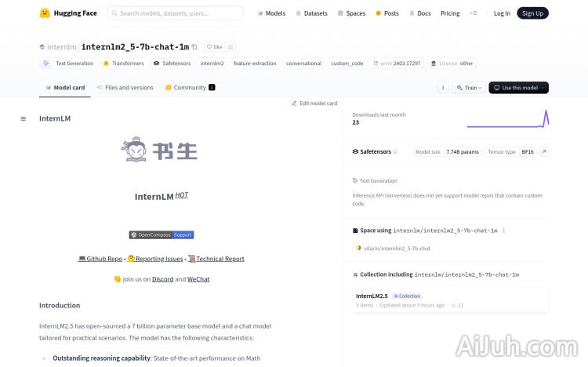Open the arxiv 2403.17297 tag
Image resolution: width=588 pixels, height=367 pixels.
397,64
